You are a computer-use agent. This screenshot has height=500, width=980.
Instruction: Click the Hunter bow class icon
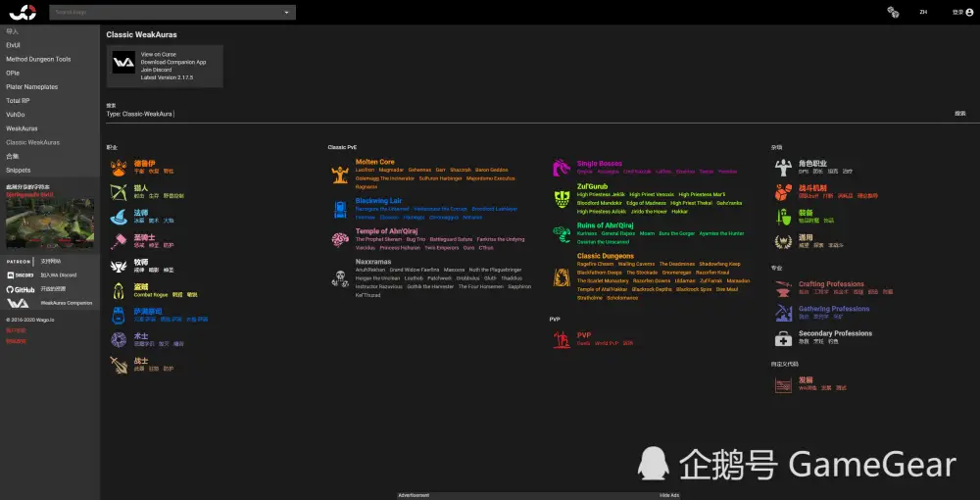[119, 192]
